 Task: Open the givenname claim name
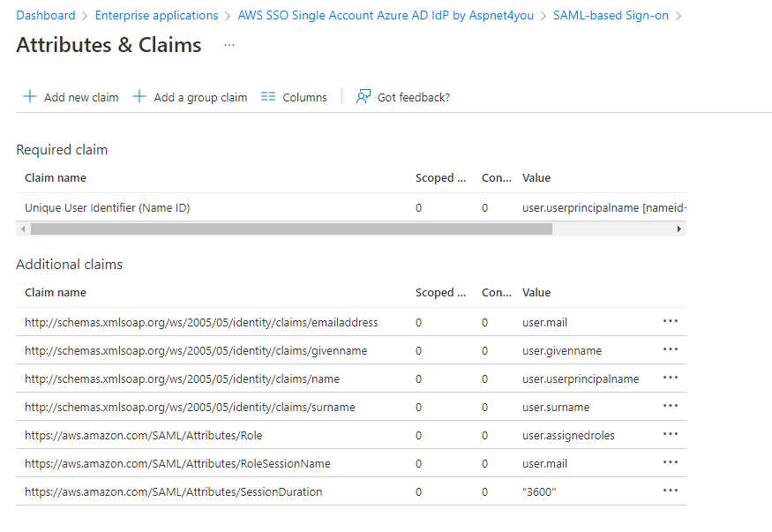196,350
